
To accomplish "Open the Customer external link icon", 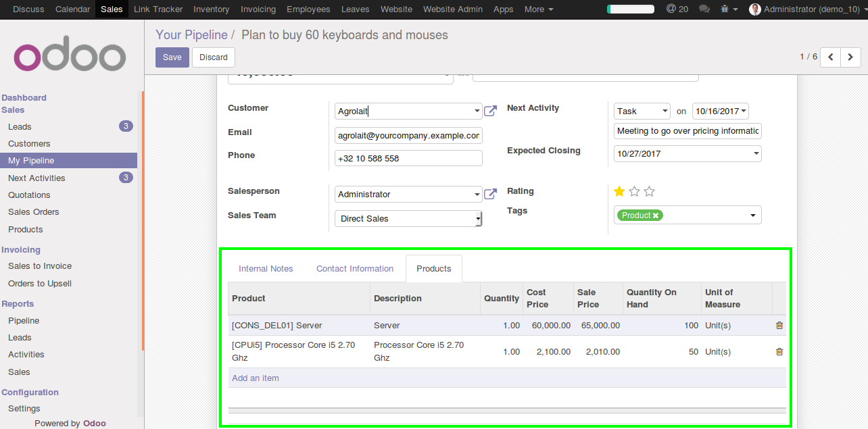I will tap(491, 111).
